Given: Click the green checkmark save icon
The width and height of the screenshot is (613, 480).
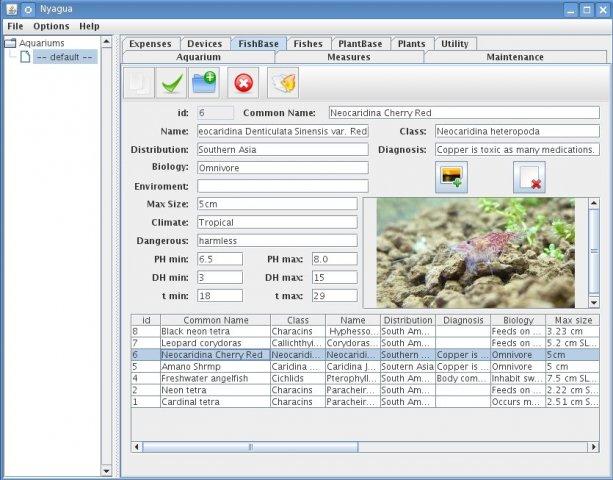Looking at the screenshot, I should pos(172,83).
